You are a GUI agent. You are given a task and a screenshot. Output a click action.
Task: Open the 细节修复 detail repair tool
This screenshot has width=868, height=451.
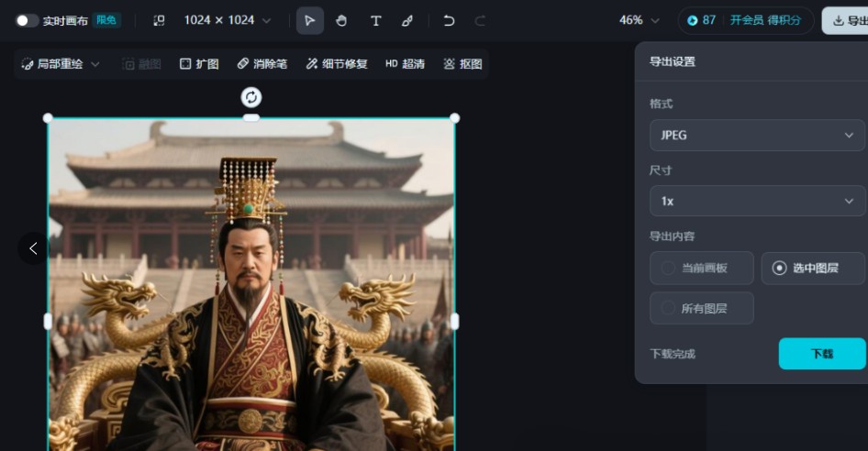[x=337, y=64]
